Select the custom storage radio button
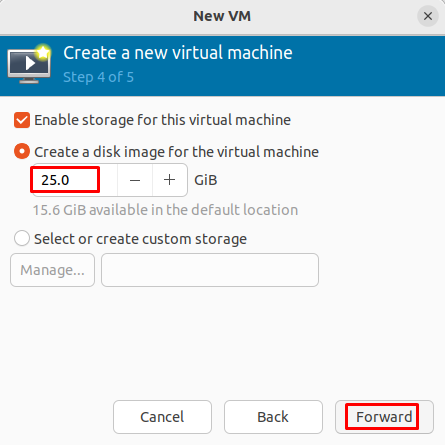 (x=22, y=239)
